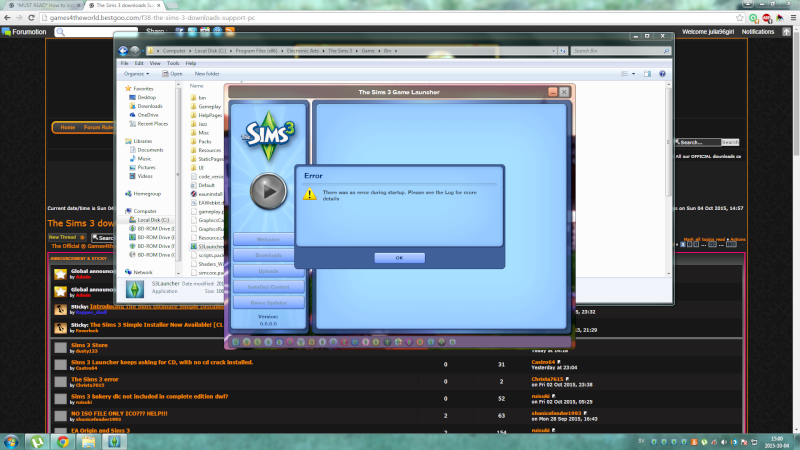Click Electronic Arts in address breadcrumb
Screen dimensions: 800x450
tap(303, 51)
